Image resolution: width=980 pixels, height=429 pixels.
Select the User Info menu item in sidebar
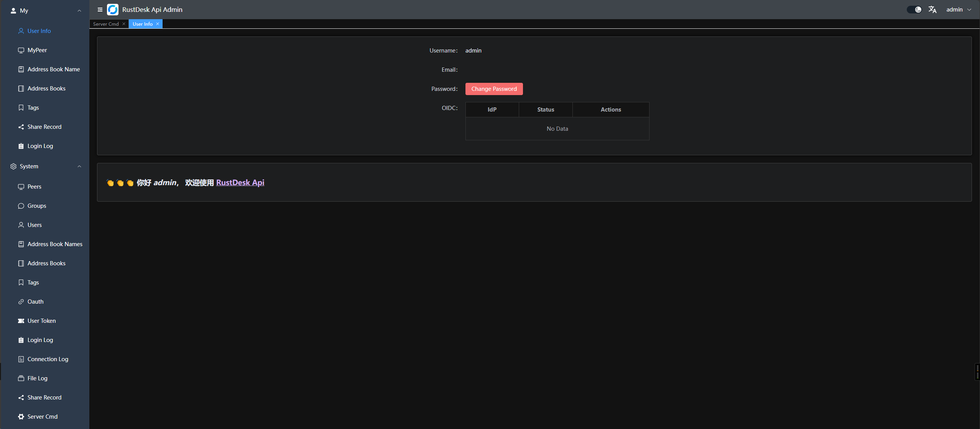[x=39, y=31]
